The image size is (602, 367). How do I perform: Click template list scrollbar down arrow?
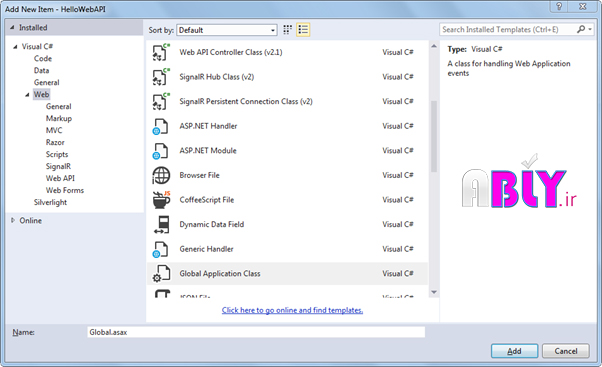(x=434, y=292)
